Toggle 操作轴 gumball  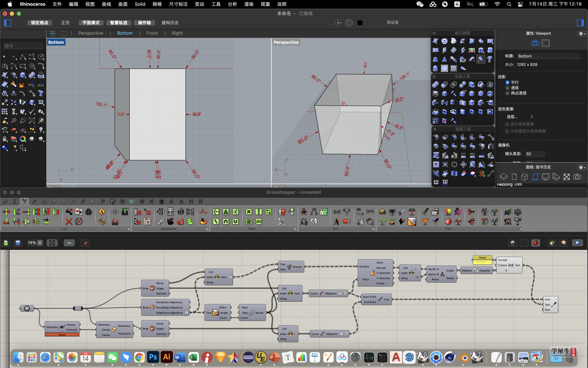pyautogui.click(x=144, y=23)
